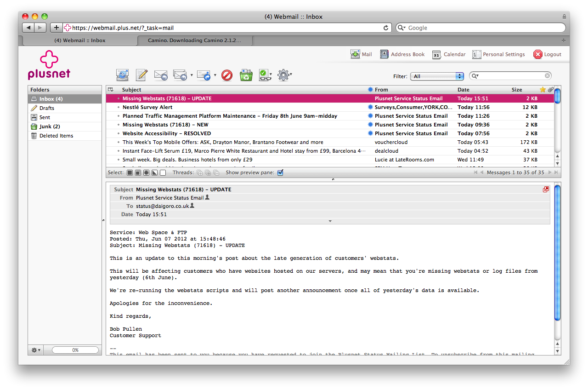Open the Nestlé Survey Alert email
The height and width of the screenshot is (390, 588).
point(147,107)
